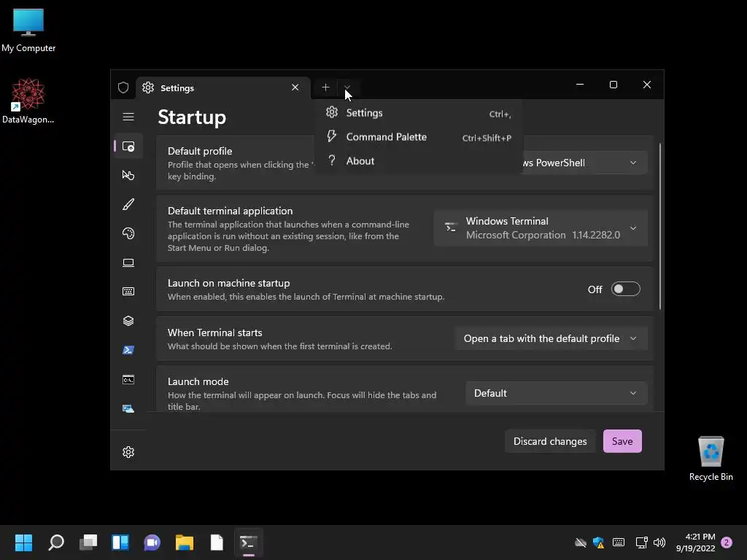Open the Rendering sidebar icon
Screen dimensions: 747x560
point(128,262)
